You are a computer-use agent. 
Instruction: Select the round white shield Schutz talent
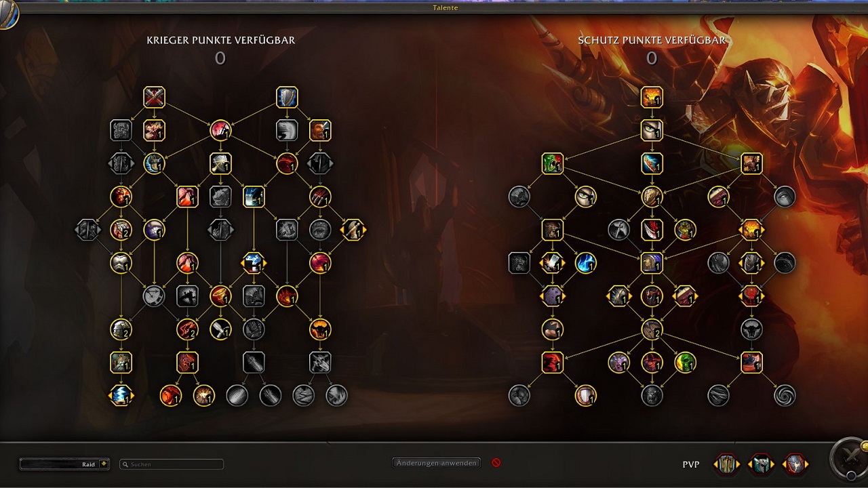tap(586, 396)
